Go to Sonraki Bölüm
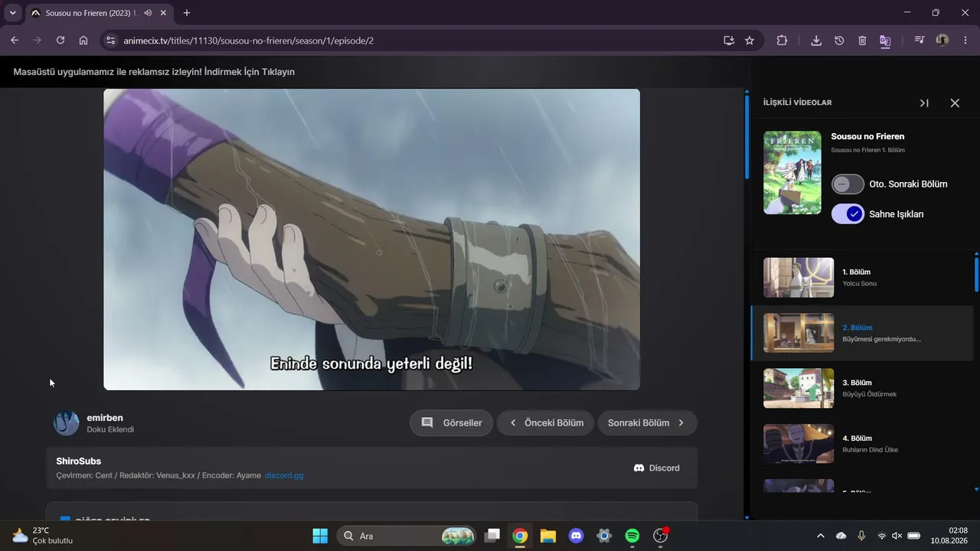This screenshot has width=980, height=551. tap(647, 423)
